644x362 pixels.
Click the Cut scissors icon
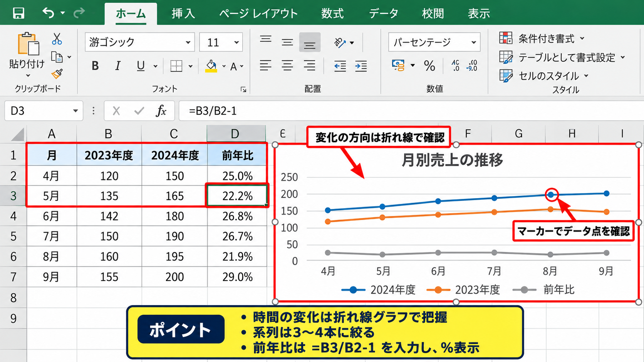[x=57, y=39]
